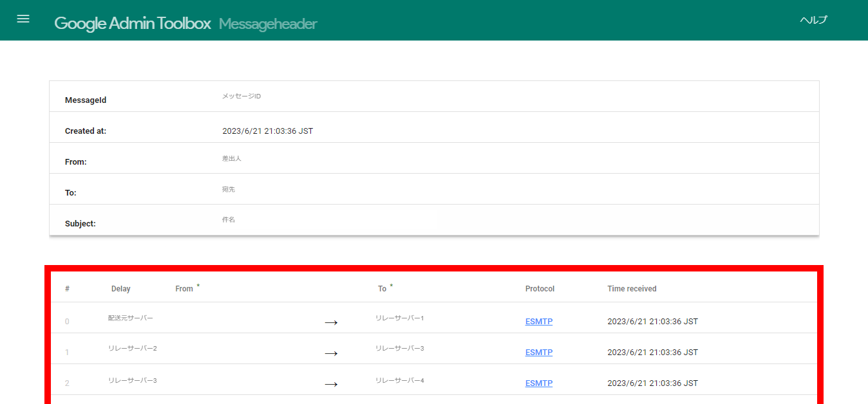Click the 件名 subject value
This screenshot has width=868, height=404.
(x=229, y=219)
